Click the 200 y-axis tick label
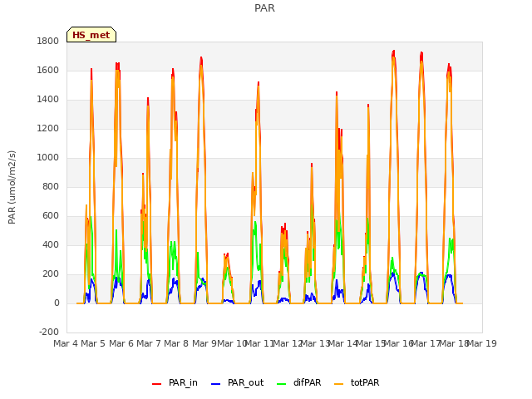This screenshot has width=532, height=399. [51, 274]
